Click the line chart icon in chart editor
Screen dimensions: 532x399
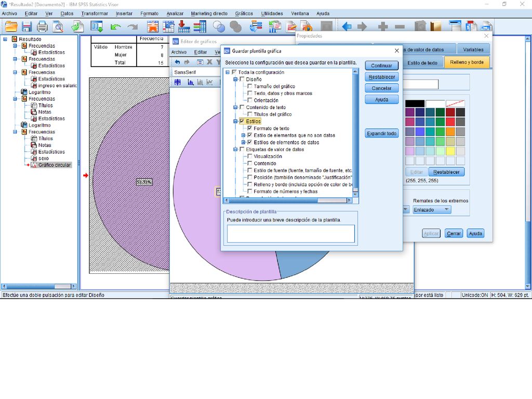[x=210, y=82]
